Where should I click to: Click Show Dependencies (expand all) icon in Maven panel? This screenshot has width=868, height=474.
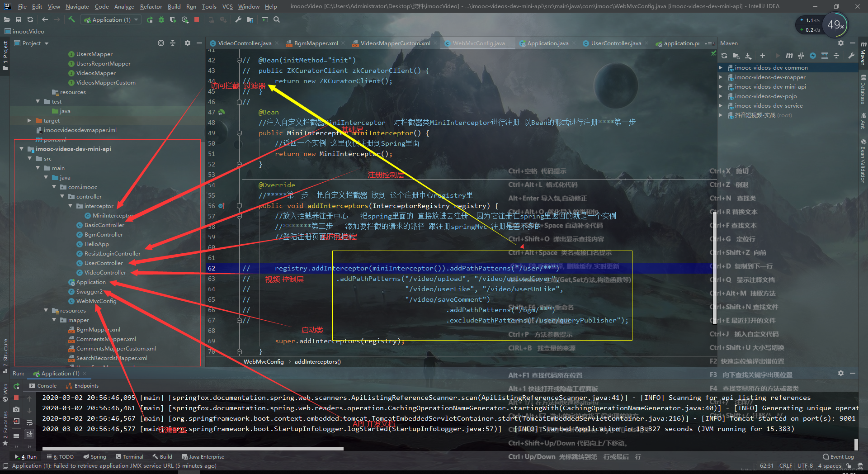825,56
